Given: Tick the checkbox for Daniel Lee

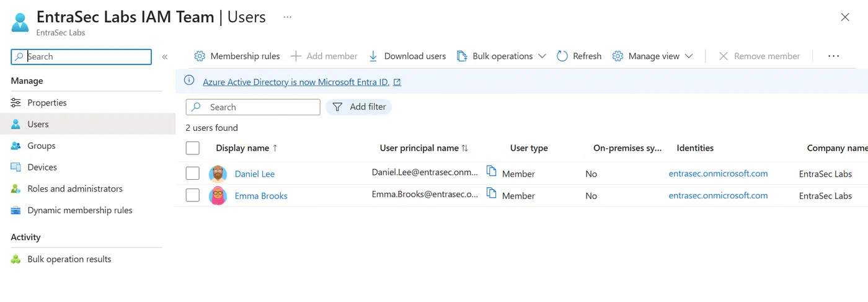Looking at the screenshot, I should [193, 173].
